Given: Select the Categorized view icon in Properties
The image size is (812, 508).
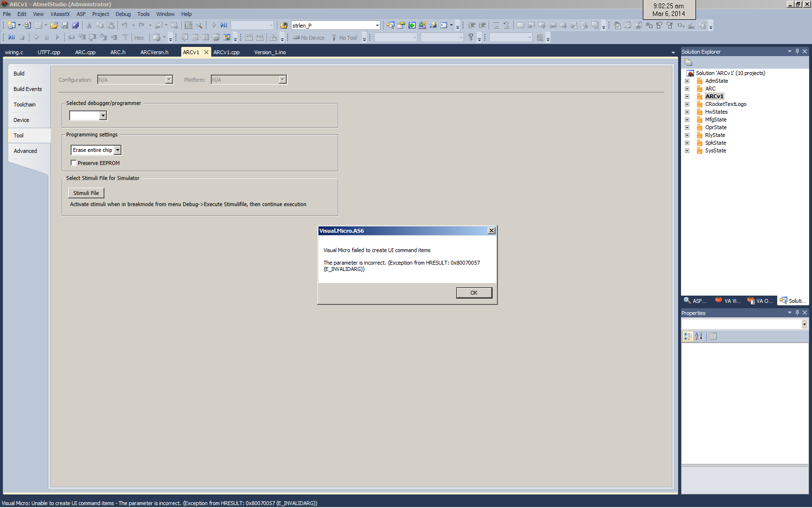Looking at the screenshot, I should point(687,336).
